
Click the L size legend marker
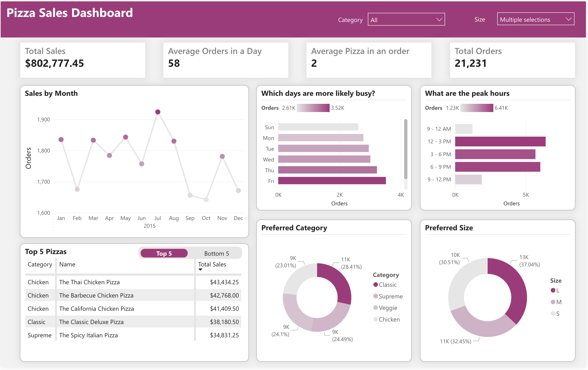553,290
